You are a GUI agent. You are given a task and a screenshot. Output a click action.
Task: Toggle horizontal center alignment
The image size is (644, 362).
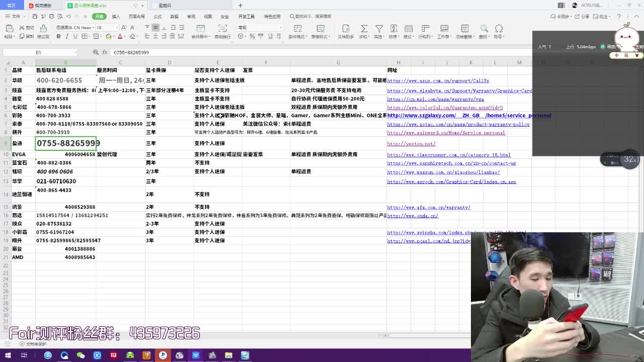[155, 36]
